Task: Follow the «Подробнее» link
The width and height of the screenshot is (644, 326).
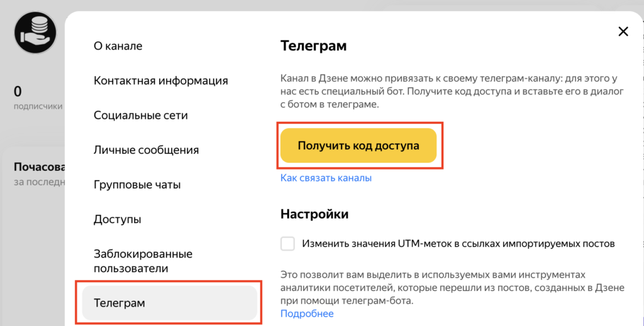Action: click(x=307, y=313)
